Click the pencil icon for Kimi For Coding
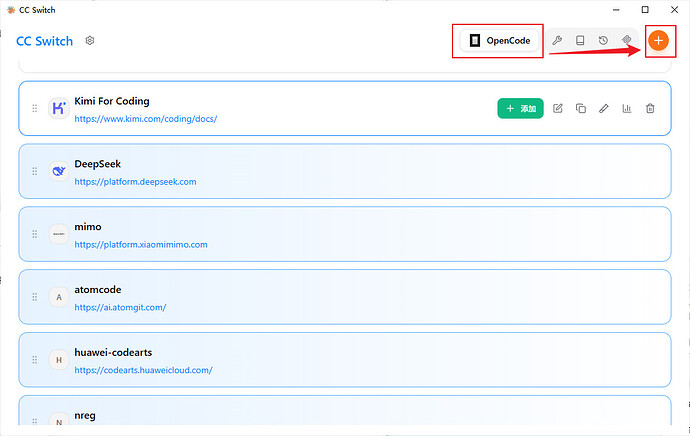690x436 pixels. point(604,108)
